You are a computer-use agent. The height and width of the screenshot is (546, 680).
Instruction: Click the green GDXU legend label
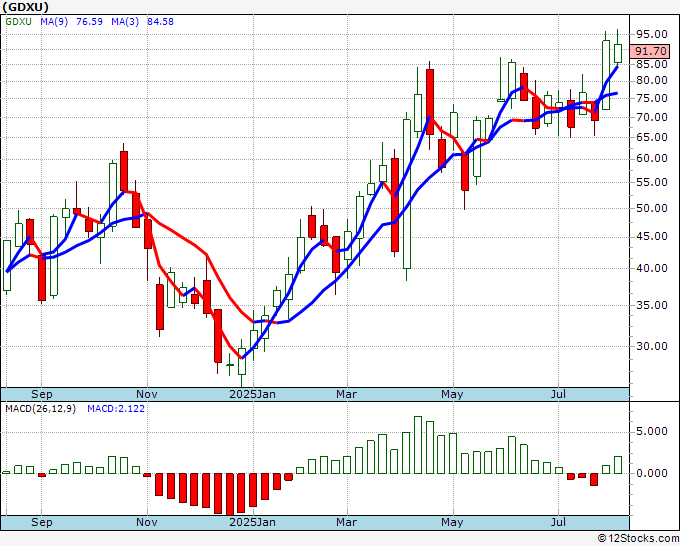coord(19,22)
